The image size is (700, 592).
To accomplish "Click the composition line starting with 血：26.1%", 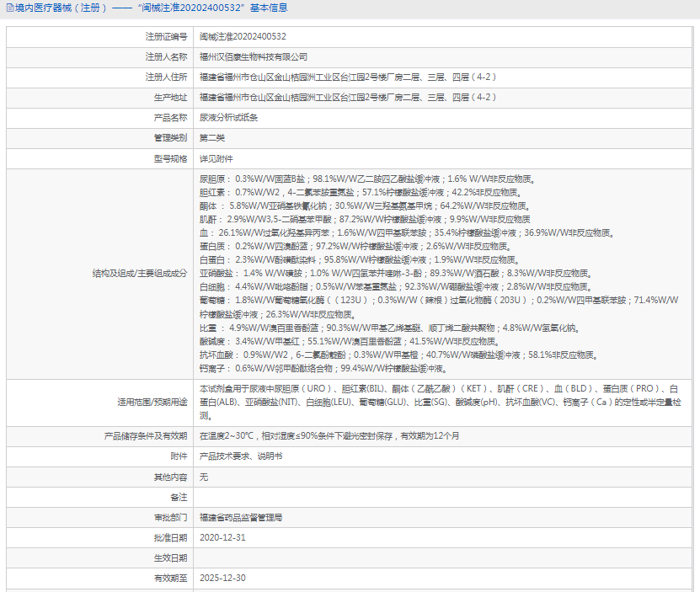I will coord(408,232).
